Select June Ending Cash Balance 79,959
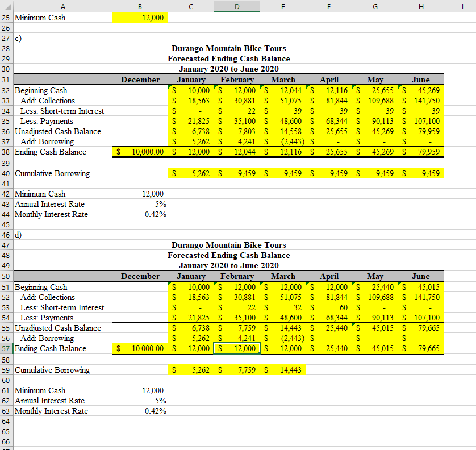Viewport: 476px width, 450px height. tap(421, 152)
